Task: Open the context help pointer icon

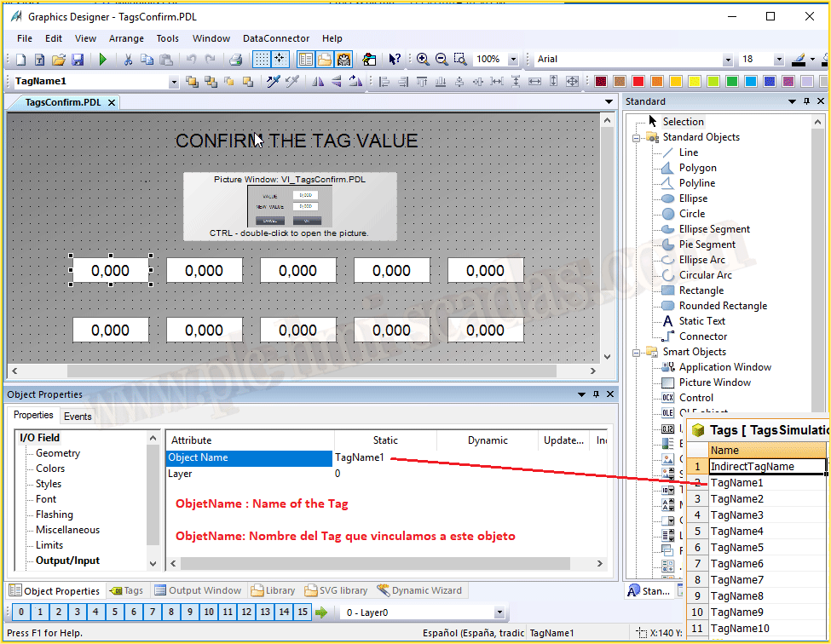Action: (395, 60)
